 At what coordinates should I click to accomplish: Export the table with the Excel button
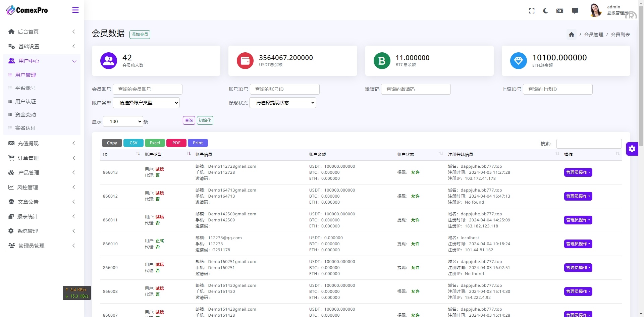[155, 143]
